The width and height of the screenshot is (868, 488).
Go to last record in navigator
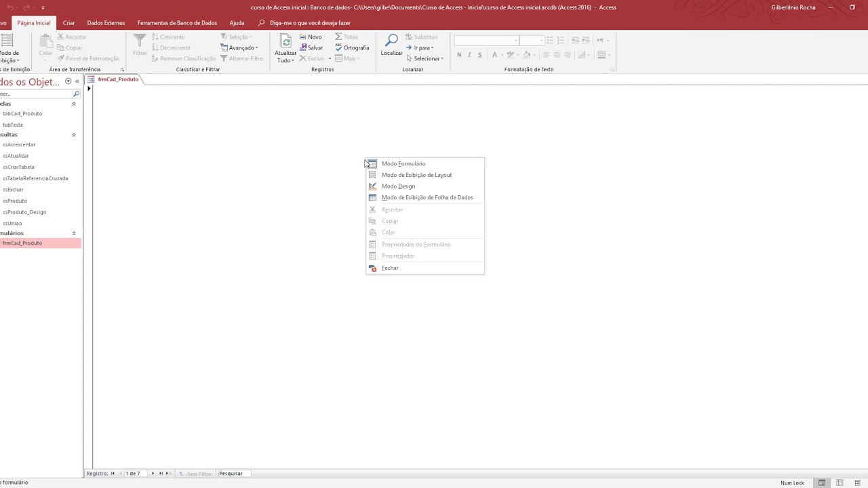tap(161, 474)
